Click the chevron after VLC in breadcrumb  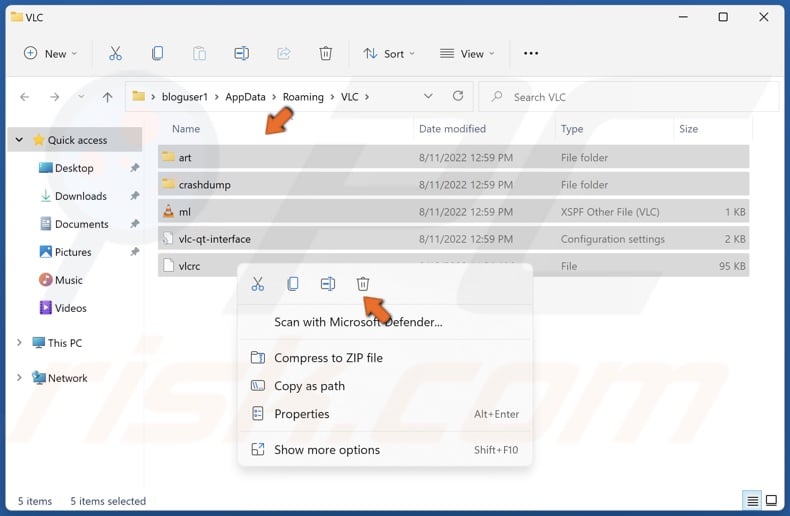[x=367, y=97]
